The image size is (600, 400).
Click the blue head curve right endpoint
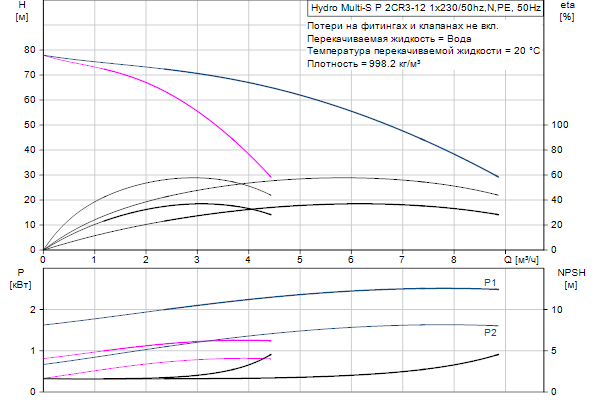coord(498,177)
